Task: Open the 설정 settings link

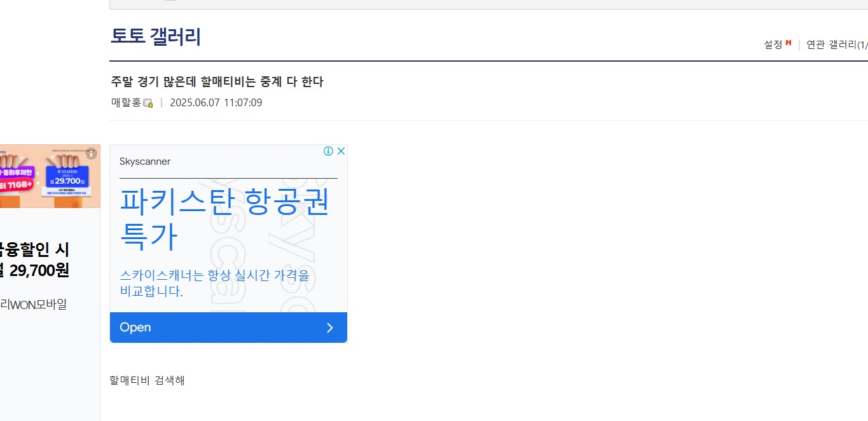Action: pyautogui.click(x=773, y=45)
